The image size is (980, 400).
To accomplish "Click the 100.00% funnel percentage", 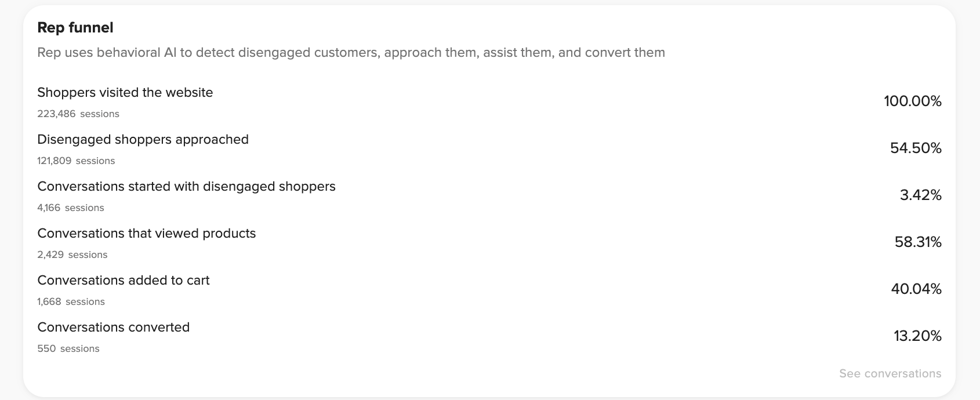I will (912, 101).
